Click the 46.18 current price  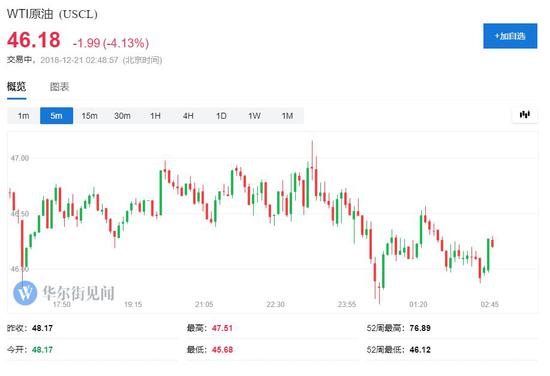coord(34,40)
